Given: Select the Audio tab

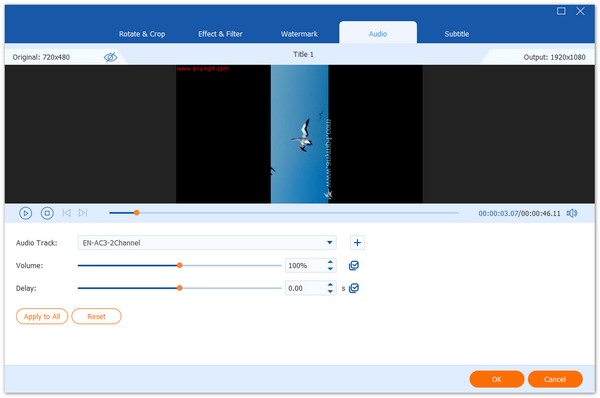Looking at the screenshot, I should pos(378,34).
